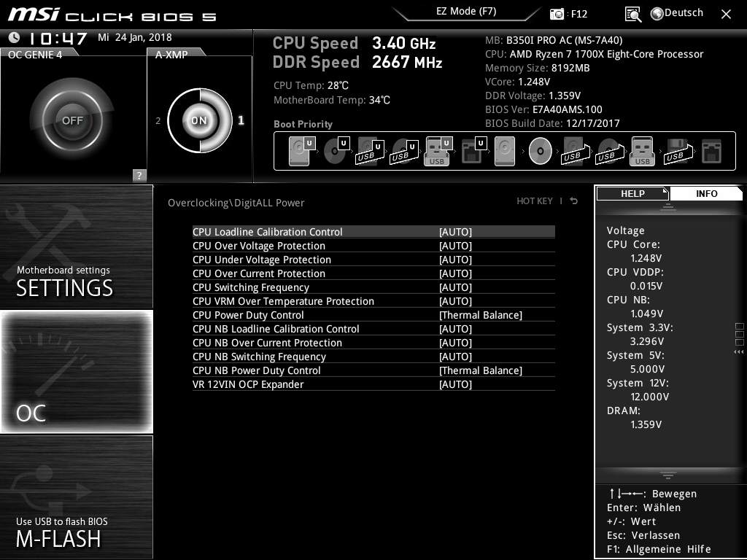
Task: Open the OC overclocking menu
Action: (77, 372)
